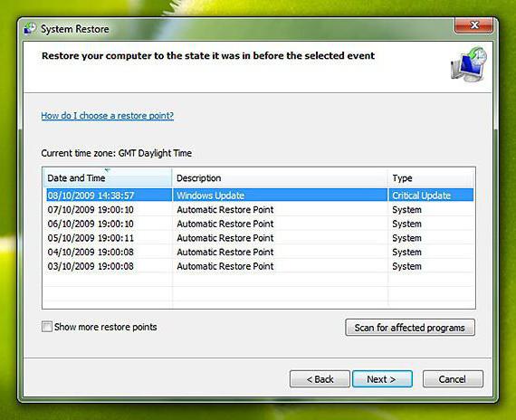Click the System Restore title bar icon
The height and width of the screenshot is (420, 516).
tap(30, 29)
